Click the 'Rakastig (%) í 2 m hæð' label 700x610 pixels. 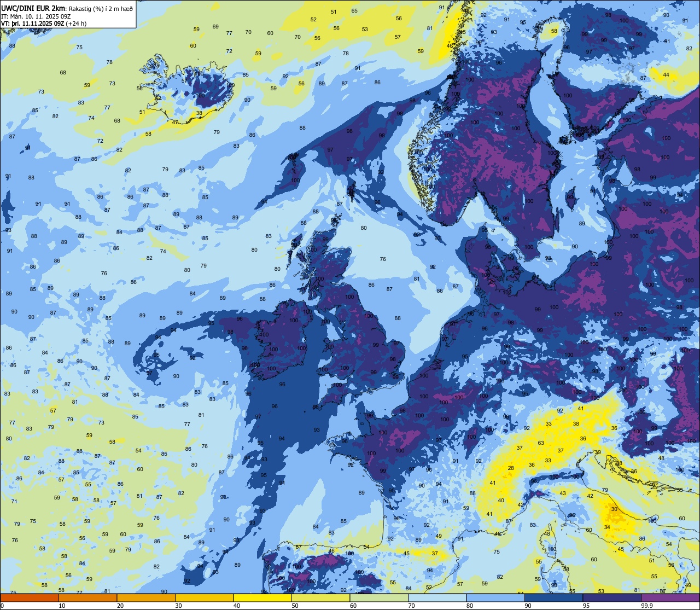(x=101, y=8)
